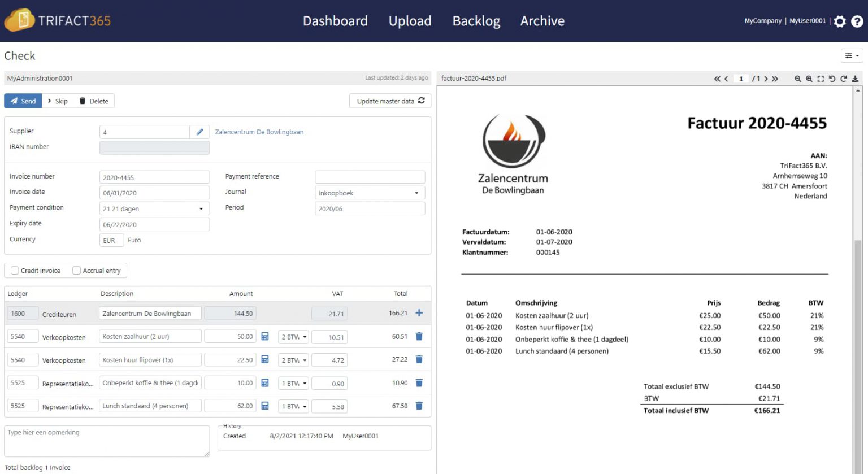Open the calculator for Kosten zaalhuur amount

click(x=264, y=336)
